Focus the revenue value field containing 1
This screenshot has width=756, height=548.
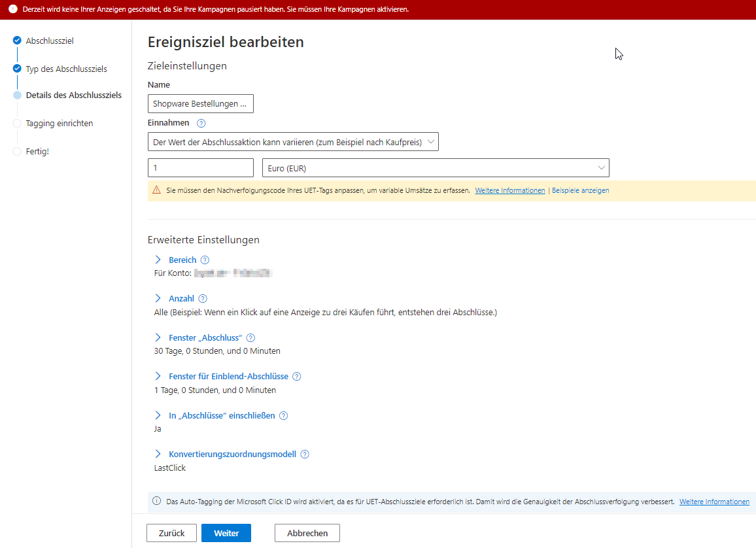(x=201, y=167)
